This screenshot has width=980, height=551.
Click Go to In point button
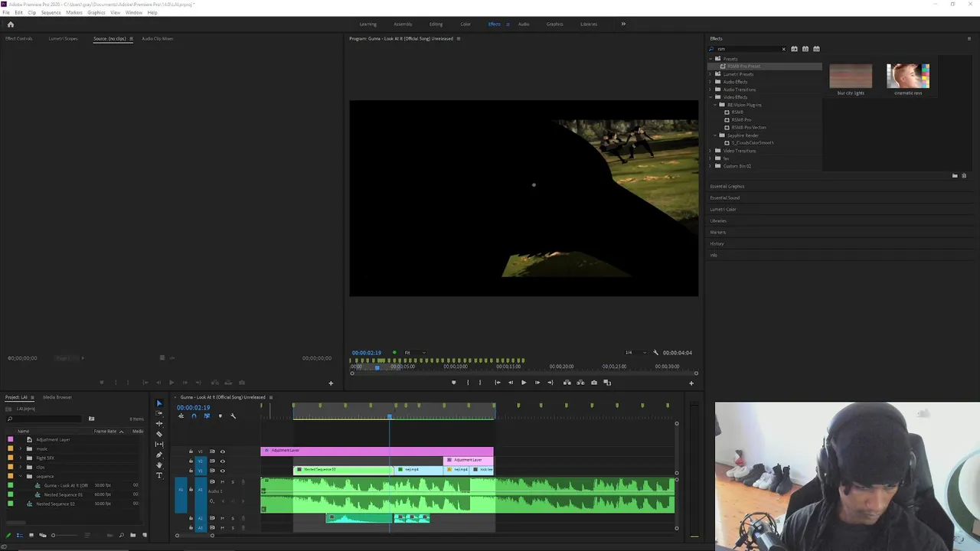[x=497, y=383]
